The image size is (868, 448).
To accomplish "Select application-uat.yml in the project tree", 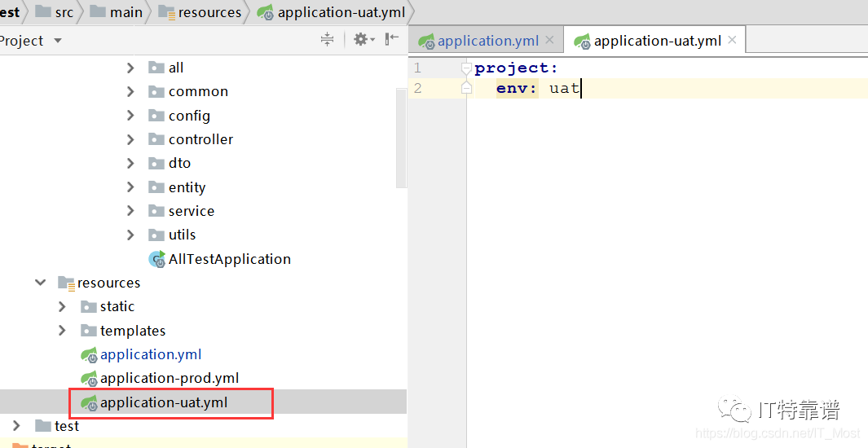I will pyautogui.click(x=164, y=402).
